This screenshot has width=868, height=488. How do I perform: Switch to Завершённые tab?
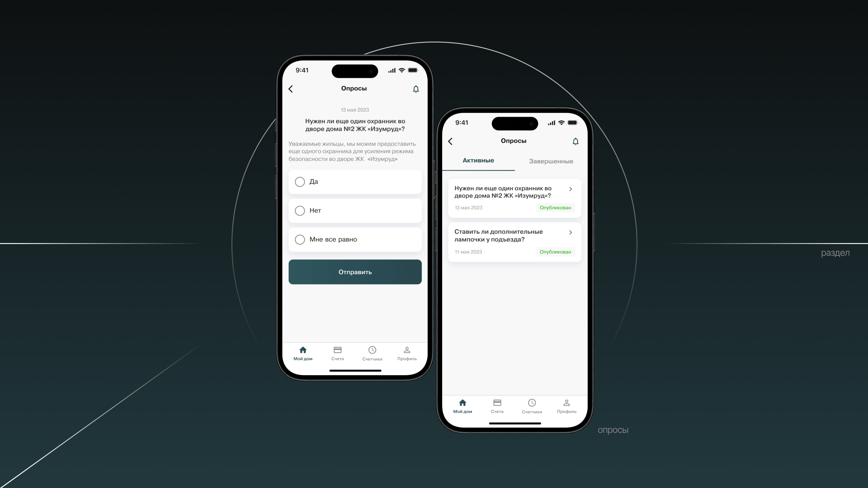click(x=550, y=160)
